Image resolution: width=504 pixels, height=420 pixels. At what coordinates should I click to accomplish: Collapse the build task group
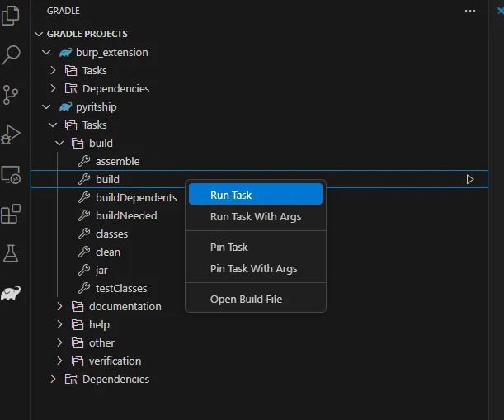click(x=59, y=143)
